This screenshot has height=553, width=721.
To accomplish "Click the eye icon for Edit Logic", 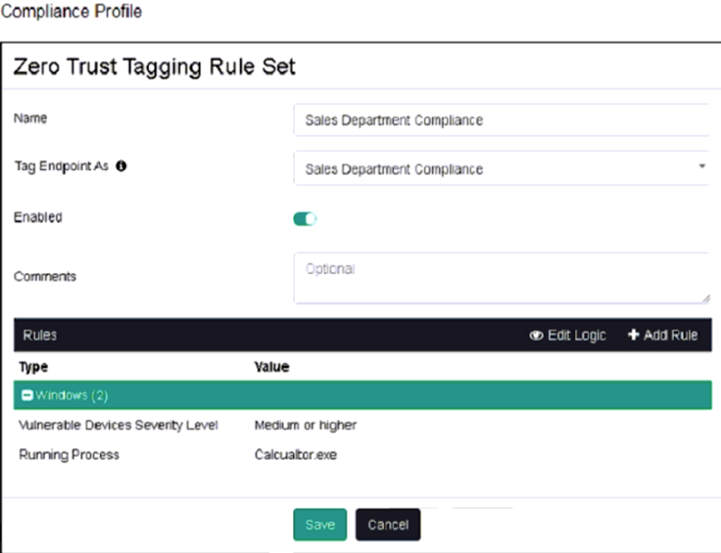I will pyautogui.click(x=536, y=335).
